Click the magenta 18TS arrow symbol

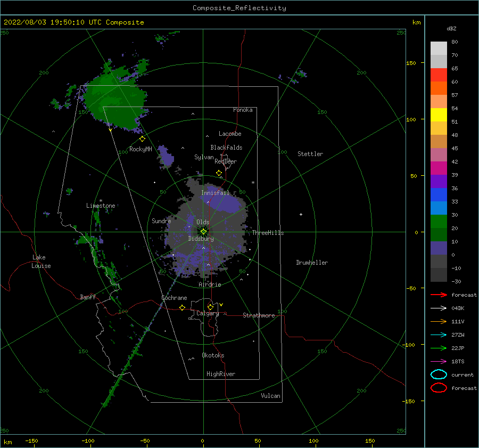click(439, 362)
